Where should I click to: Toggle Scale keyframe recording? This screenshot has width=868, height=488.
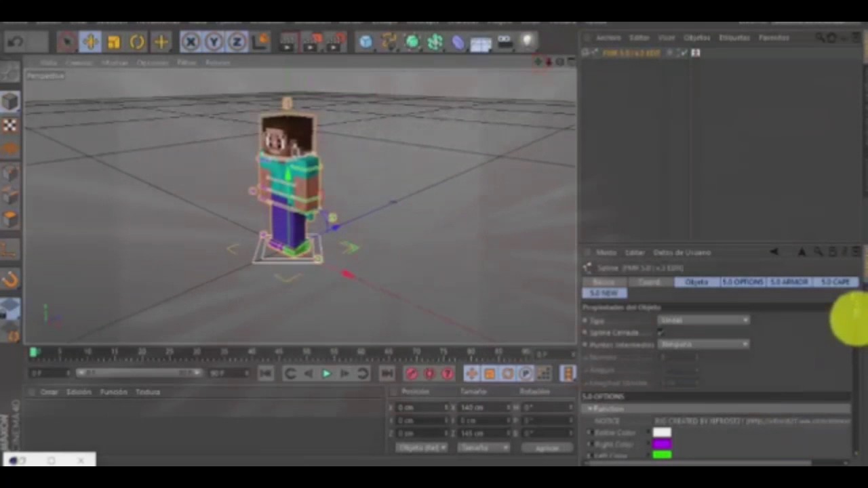coord(490,373)
